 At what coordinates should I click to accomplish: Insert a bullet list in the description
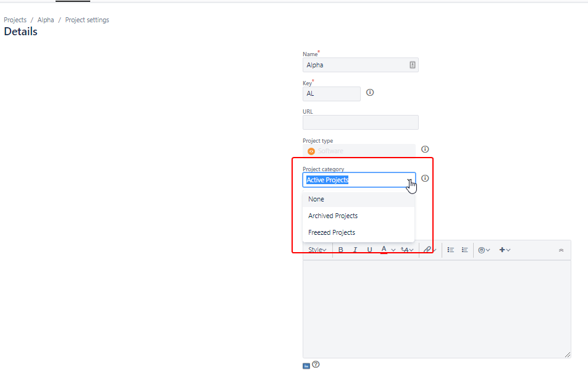[x=450, y=249]
